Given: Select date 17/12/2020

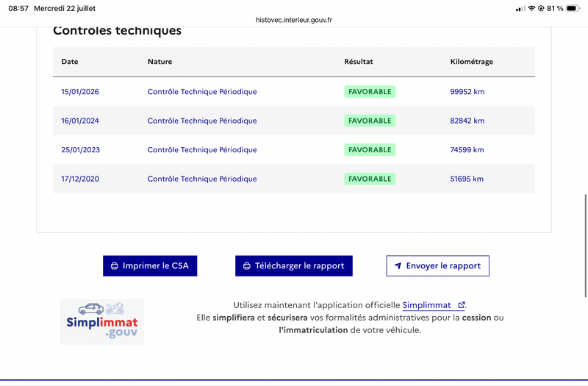Looking at the screenshot, I should 80,179.
